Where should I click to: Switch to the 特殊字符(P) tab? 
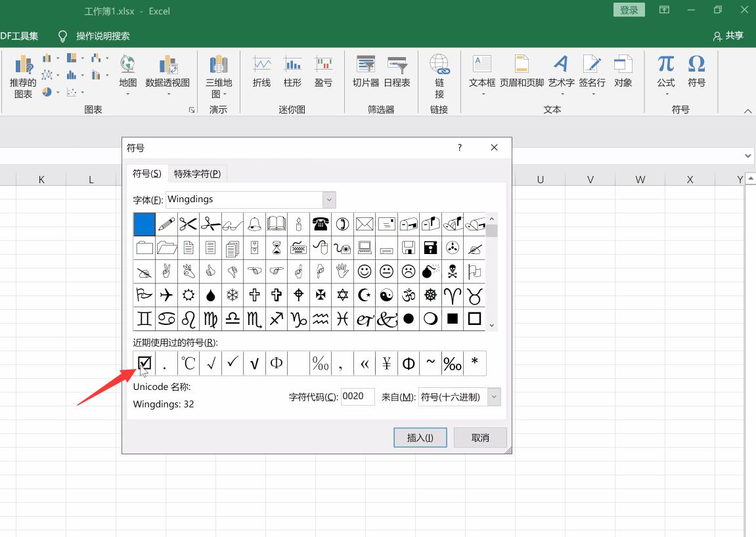pos(197,173)
